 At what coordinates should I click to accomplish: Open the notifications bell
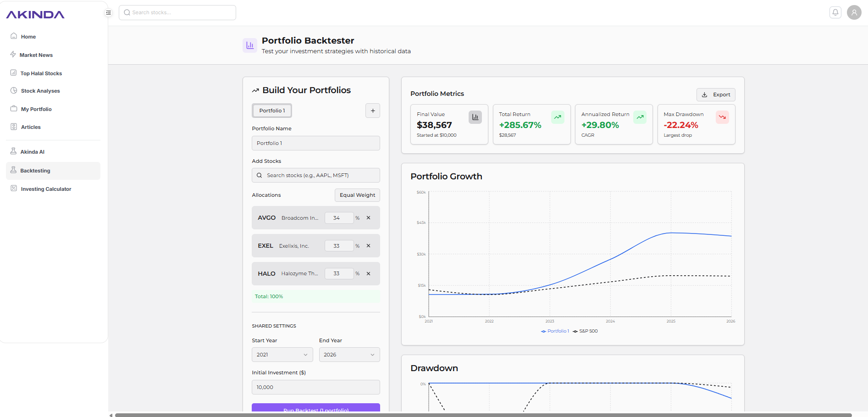[835, 12]
